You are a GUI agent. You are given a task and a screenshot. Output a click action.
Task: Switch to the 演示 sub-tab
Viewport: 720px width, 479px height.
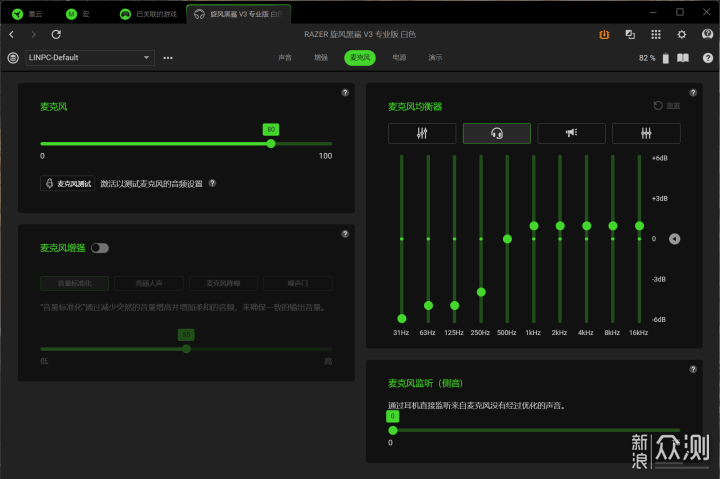435,58
